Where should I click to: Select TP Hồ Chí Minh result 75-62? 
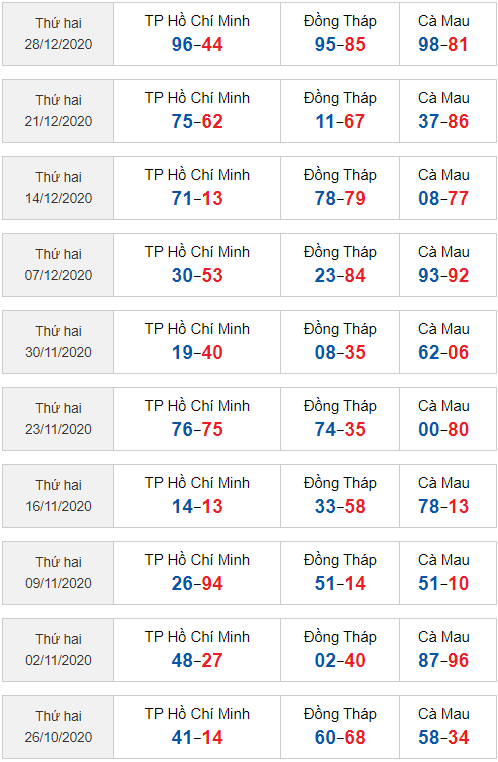pos(197,121)
